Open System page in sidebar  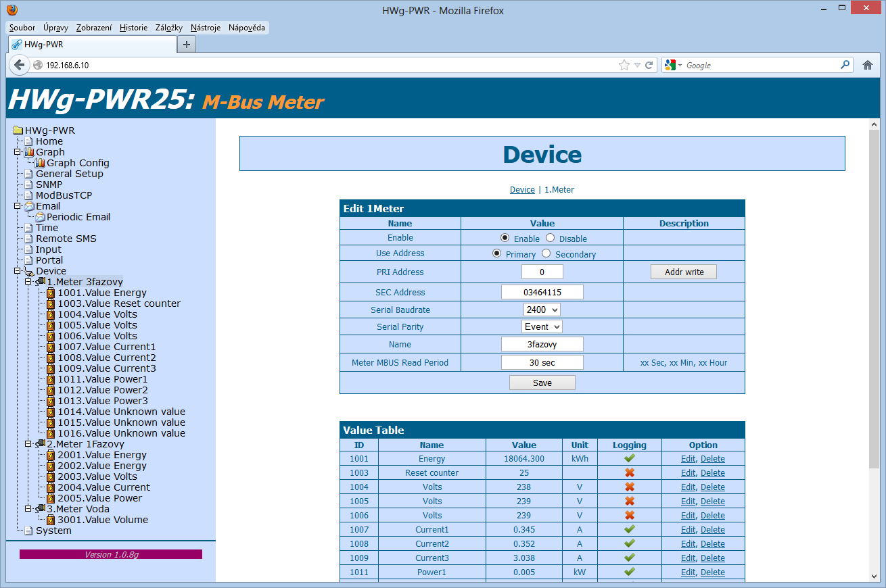53,531
